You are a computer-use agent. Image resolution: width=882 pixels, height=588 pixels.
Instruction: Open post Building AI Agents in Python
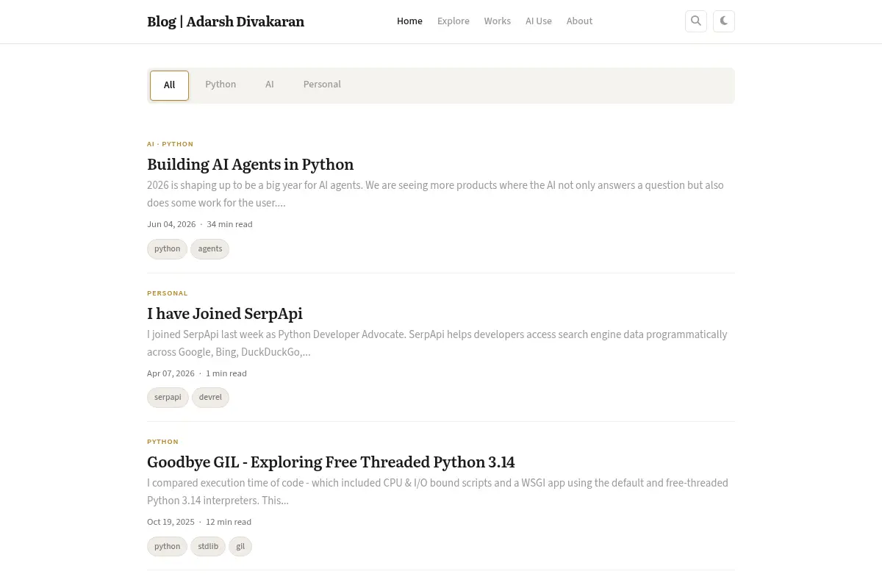click(251, 164)
